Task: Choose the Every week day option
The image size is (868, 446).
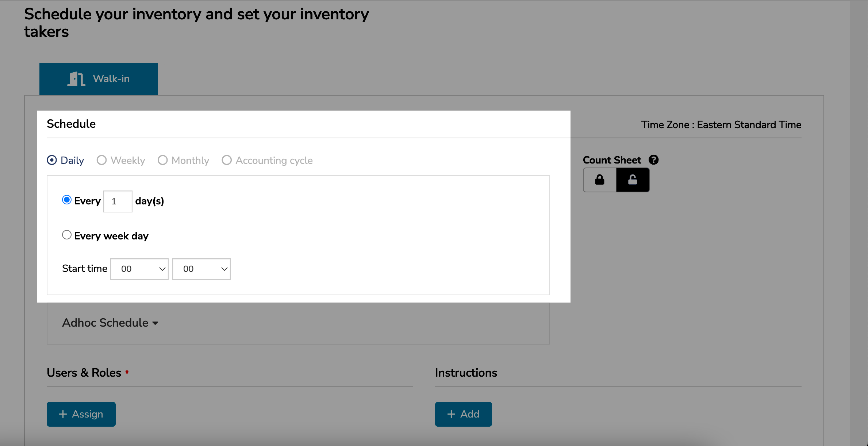Action: tap(66, 235)
